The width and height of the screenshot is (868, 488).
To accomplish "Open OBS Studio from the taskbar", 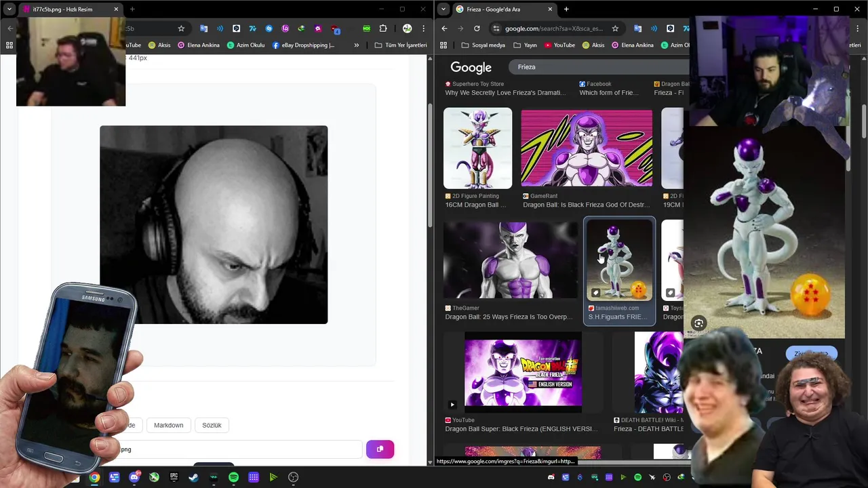I will (x=293, y=477).
